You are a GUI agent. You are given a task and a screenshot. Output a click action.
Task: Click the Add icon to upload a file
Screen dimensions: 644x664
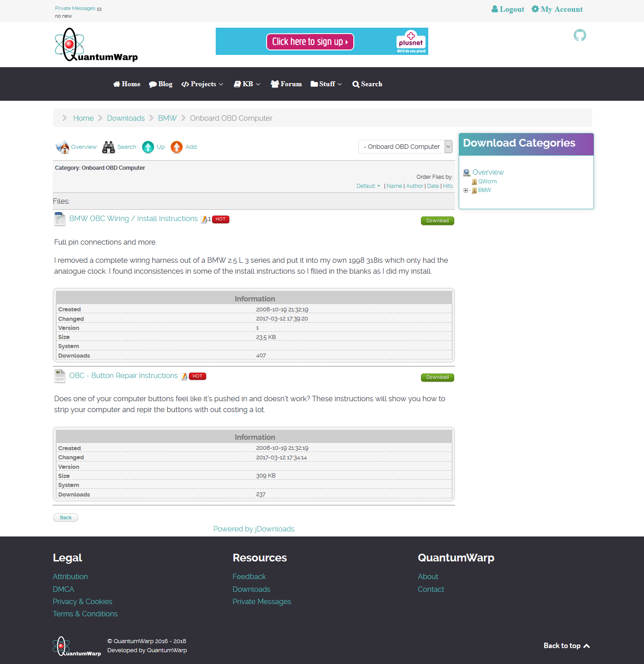click(x=176, y=147)
